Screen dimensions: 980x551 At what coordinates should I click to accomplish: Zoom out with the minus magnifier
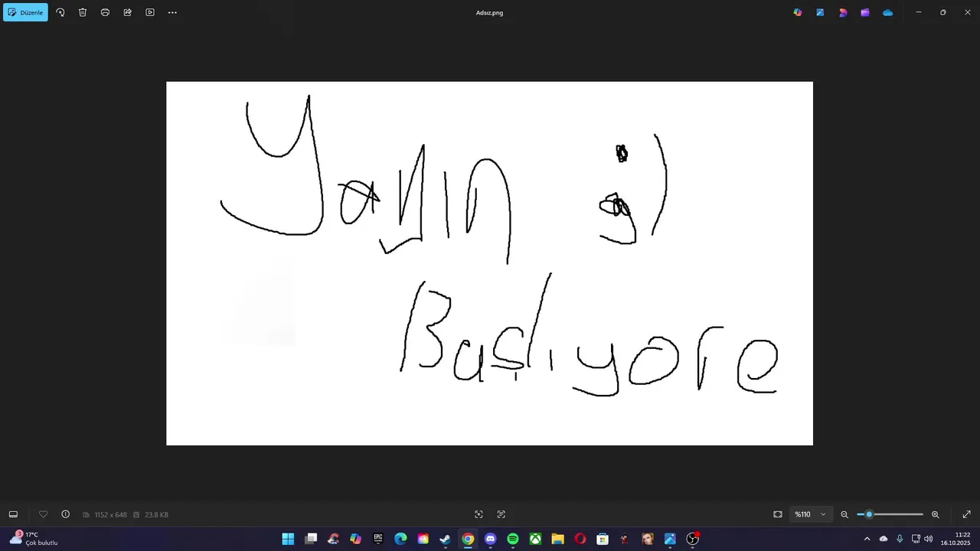pyautogui.click(x=844, y=514)
